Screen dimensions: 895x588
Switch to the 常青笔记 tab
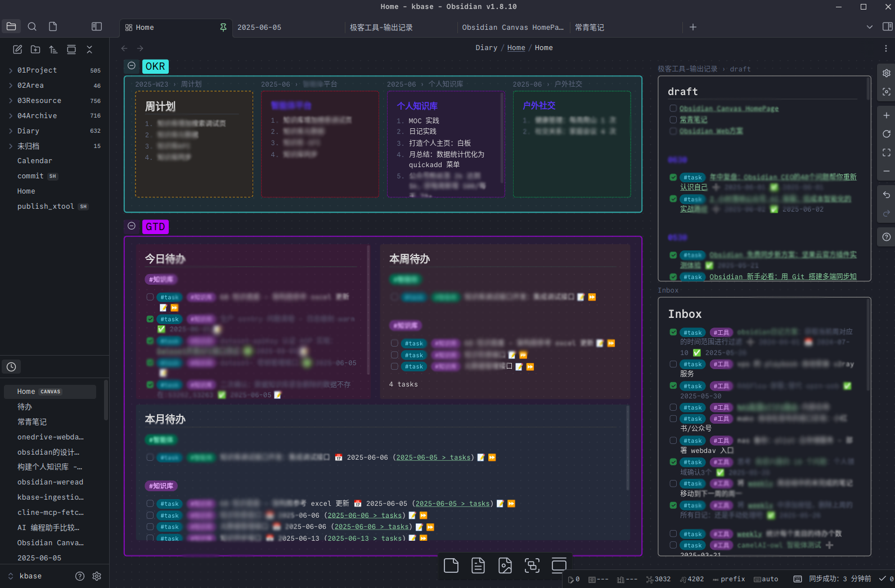(589, 27)
